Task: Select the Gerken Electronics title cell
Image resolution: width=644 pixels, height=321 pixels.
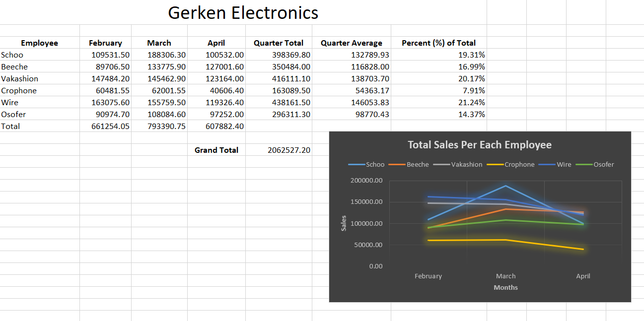Action: point(243,12)
